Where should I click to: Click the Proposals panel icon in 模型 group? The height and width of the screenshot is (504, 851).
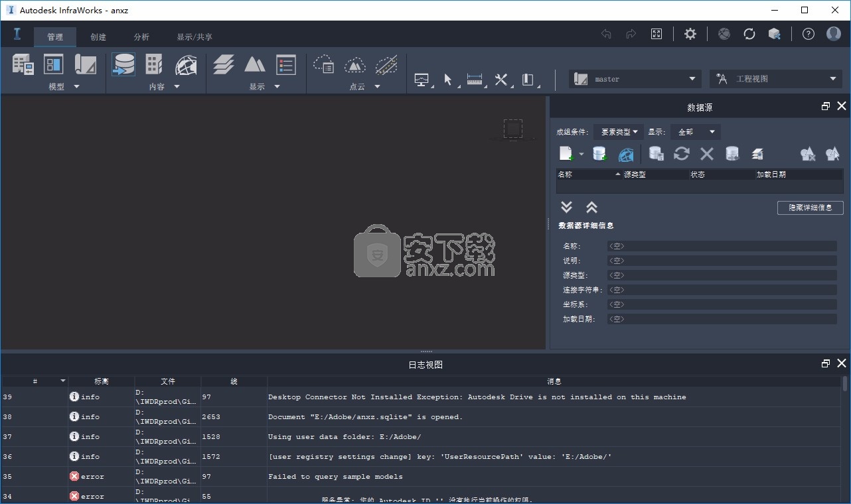pos(53,64)
